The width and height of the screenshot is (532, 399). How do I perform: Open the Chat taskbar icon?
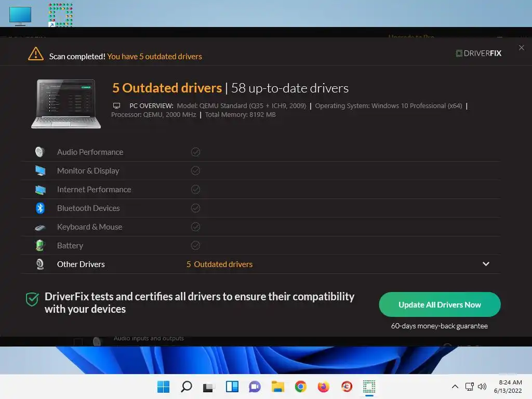coord(255,387)
